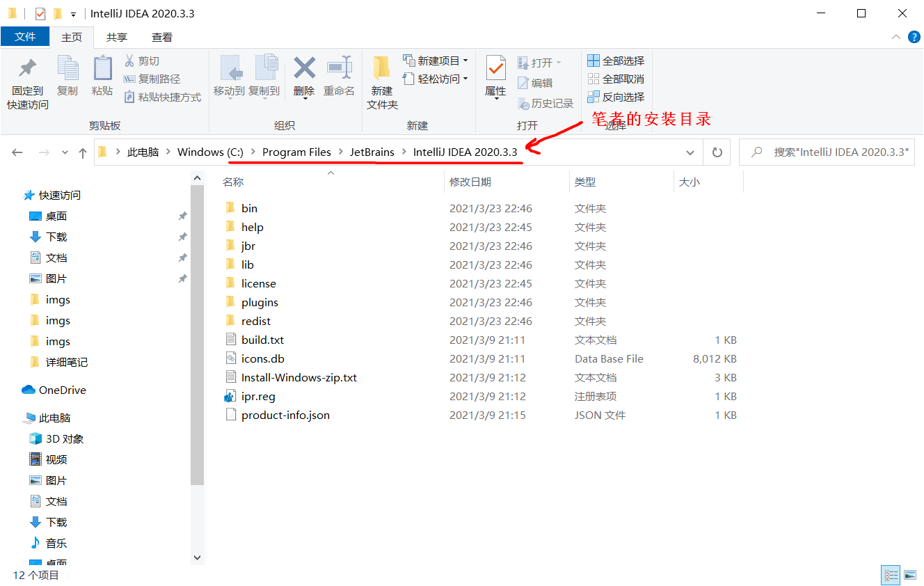Click the Up one level arrow
Screen dimensions: 924x586
pyautogui.click(x=83, y=152)
